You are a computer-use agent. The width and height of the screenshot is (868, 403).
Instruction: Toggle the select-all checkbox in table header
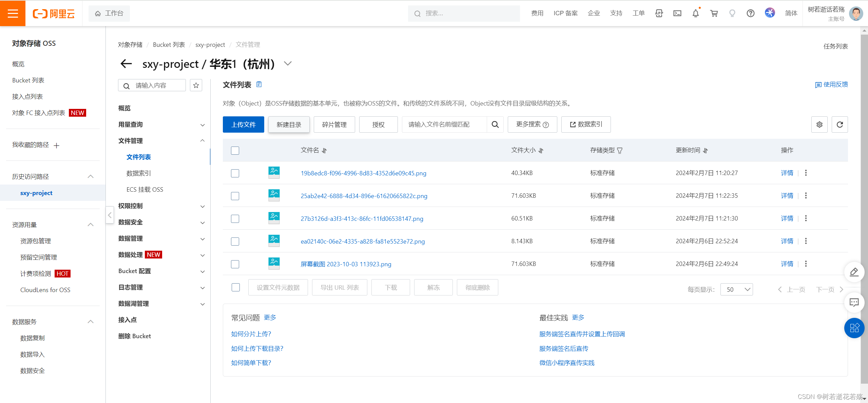(235, 151)
